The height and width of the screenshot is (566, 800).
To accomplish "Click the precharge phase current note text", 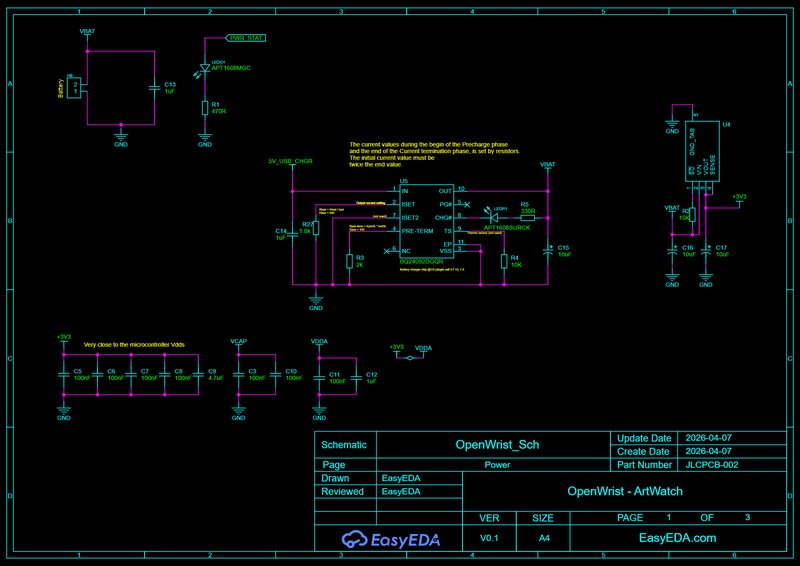I will point(434,155).
